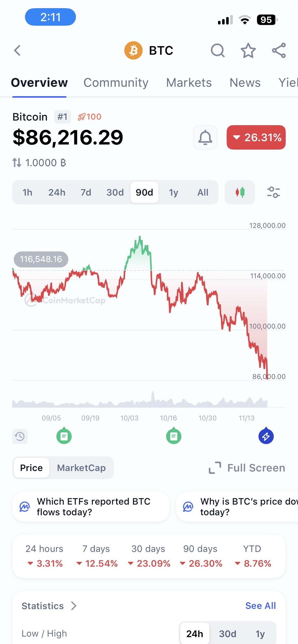The width and height of the screenshot is (298, 644).
Task: Open the chart in Full Screen
Action: point(247,468)
